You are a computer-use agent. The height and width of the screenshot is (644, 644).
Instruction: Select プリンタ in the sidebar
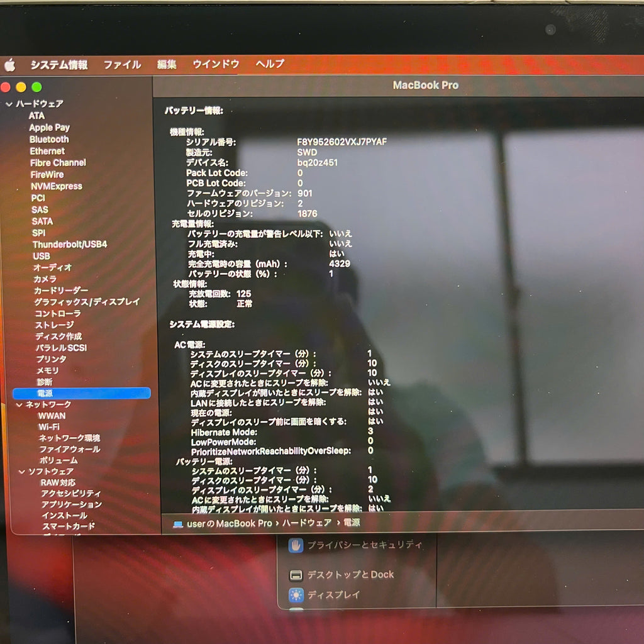pos(51,359)
